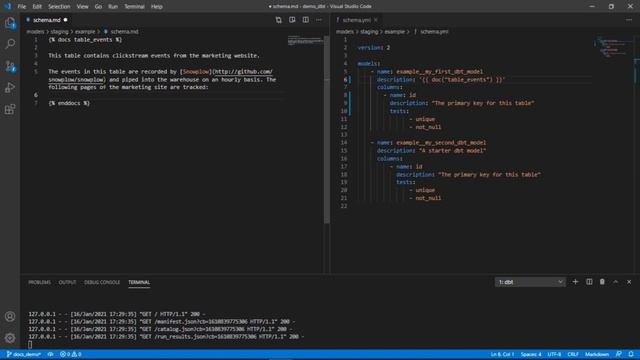The image size is (640, 360).
Task: Change end of line sequence CRLF
Action: [573, 354]
